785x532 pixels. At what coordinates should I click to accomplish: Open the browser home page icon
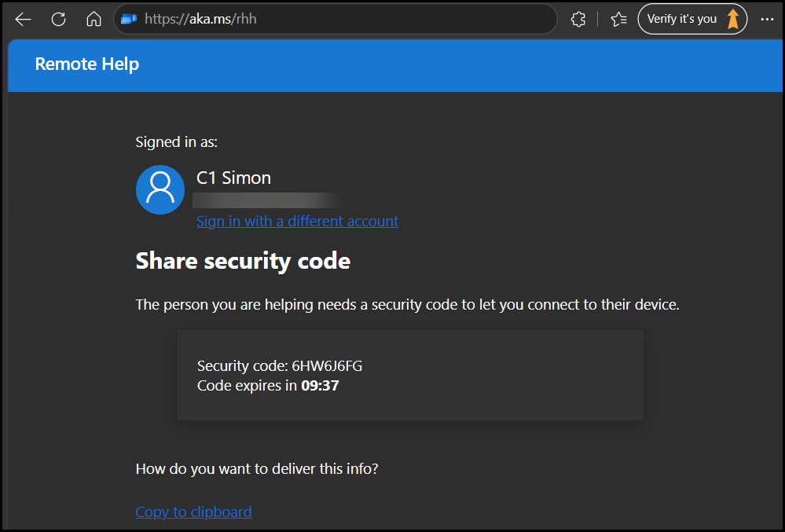click(94, 20)
